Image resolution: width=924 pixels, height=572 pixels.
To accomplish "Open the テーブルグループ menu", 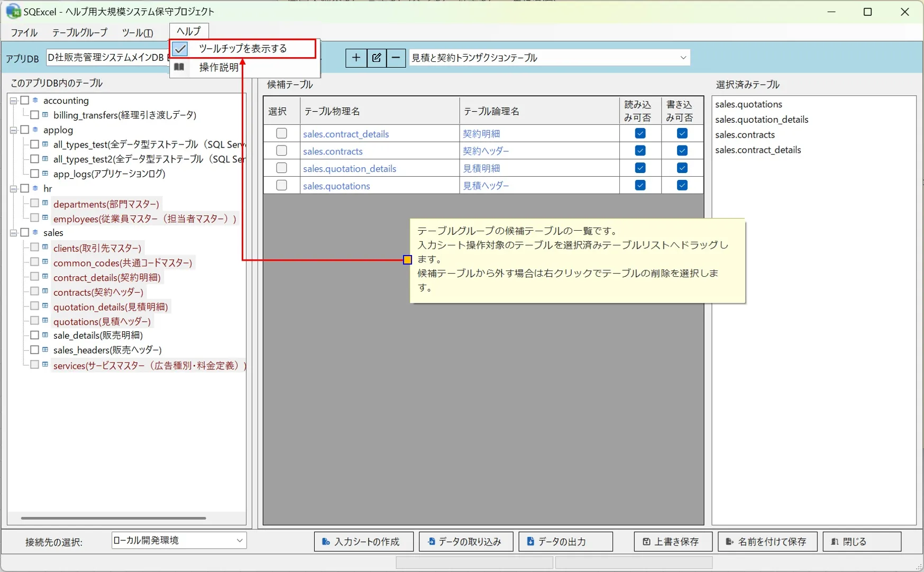I will 79,32.
